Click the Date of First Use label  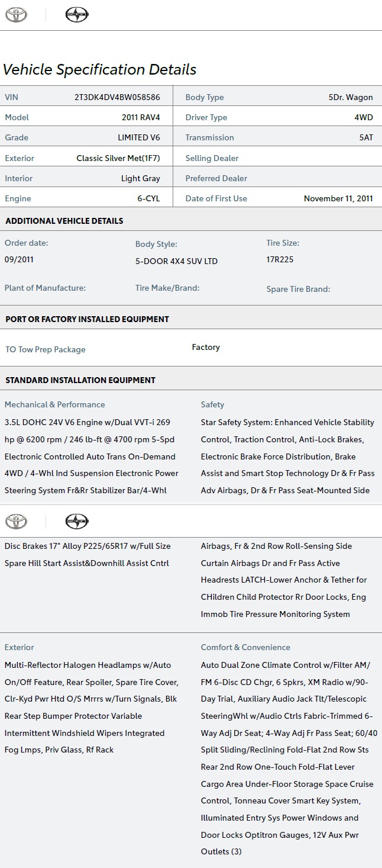click(x=216, y=198)
